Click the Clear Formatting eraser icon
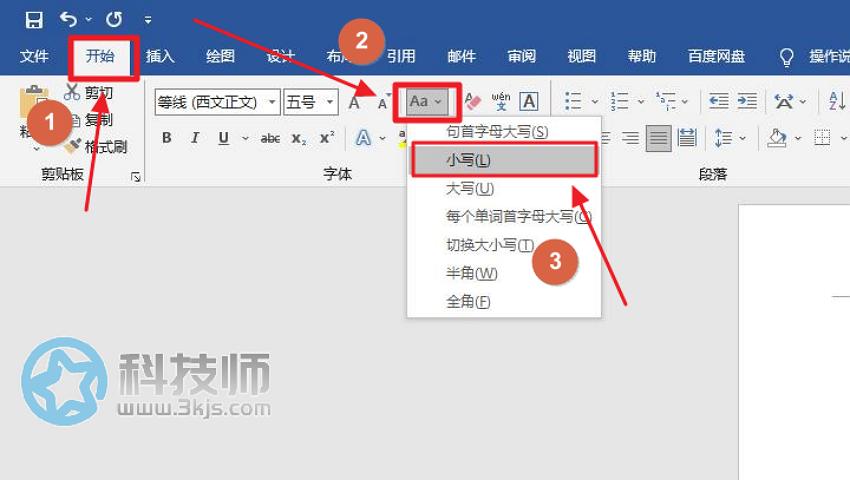 pyautogui.click(x=473, y=101)
